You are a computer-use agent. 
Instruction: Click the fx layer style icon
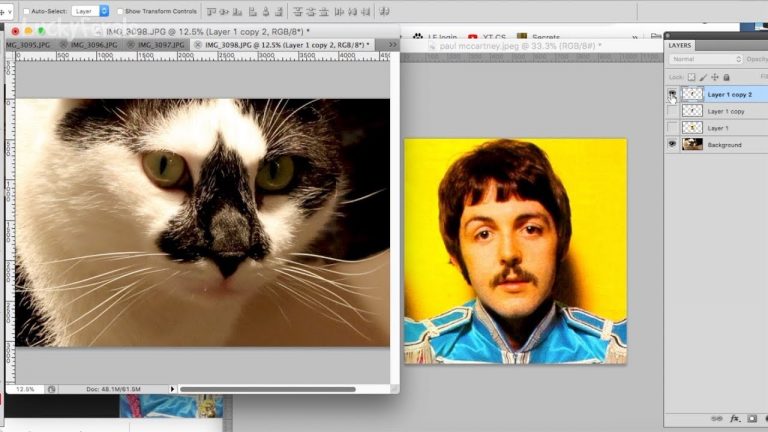[734, 419]
